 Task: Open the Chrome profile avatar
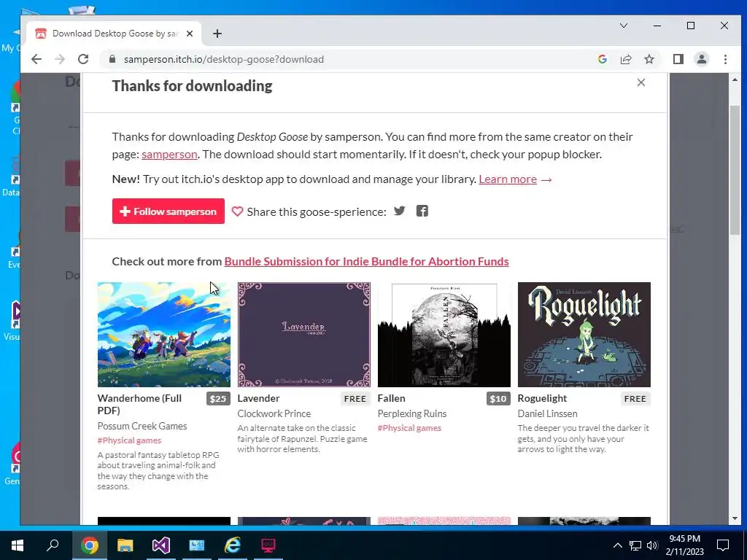(x=701, y=59)
